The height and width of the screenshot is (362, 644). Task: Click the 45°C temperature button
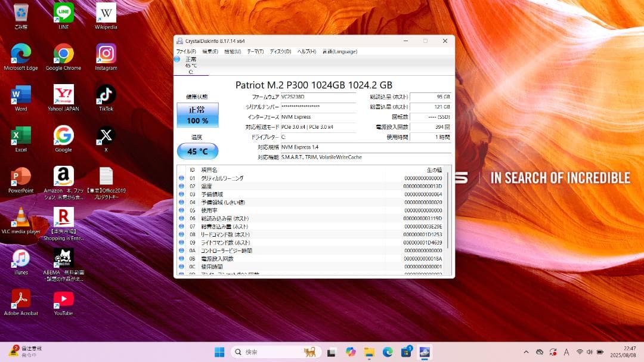(197, 151)
